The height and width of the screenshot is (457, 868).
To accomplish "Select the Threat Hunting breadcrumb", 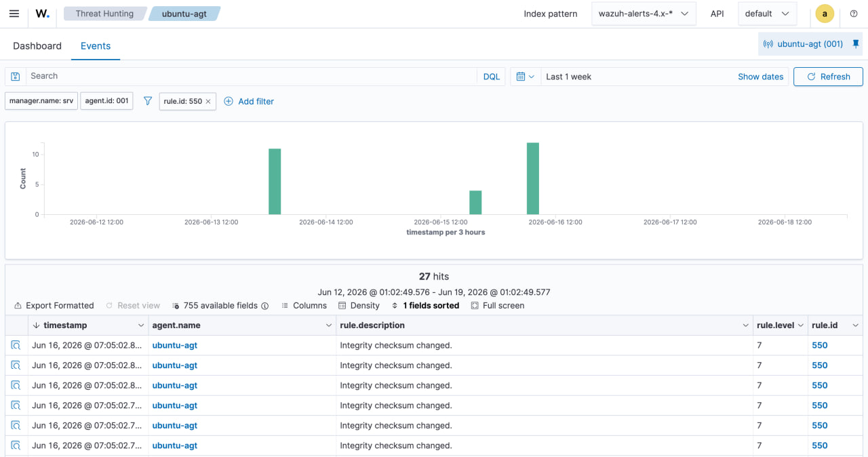I will point(104,14).
